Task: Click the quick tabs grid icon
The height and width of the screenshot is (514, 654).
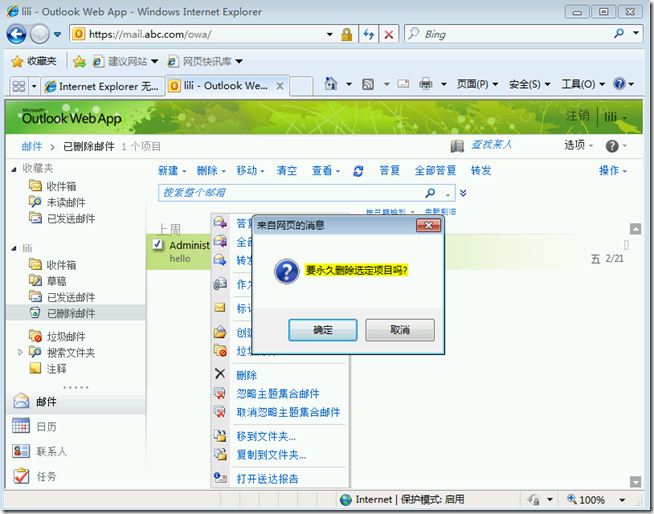Action: 19,86
